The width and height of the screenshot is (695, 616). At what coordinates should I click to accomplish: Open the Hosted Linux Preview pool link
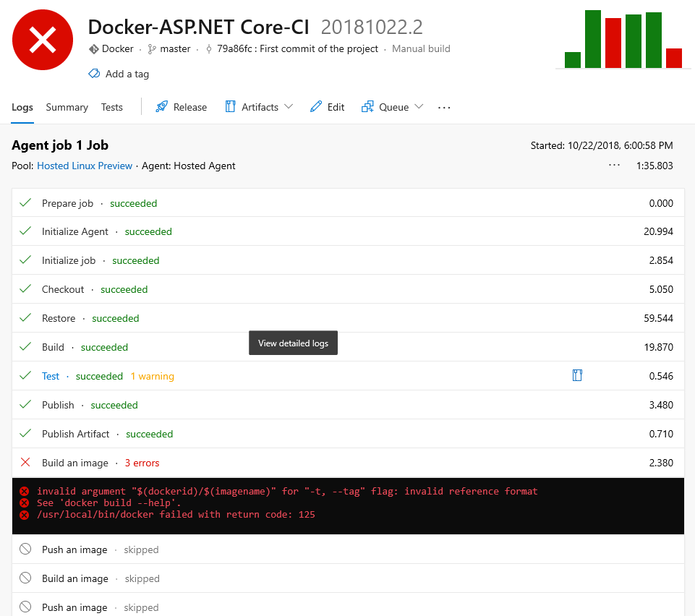pyautogui.click(x=85, y=166)
